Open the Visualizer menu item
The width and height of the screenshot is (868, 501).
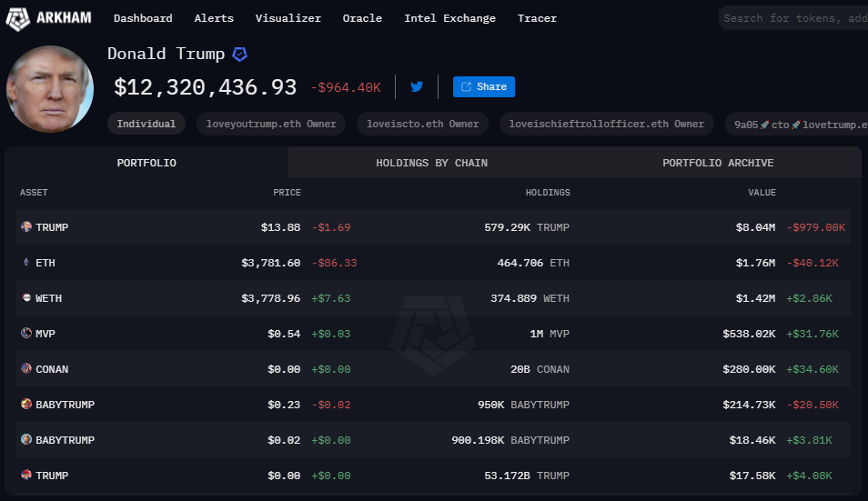click(x=288, y=18)
